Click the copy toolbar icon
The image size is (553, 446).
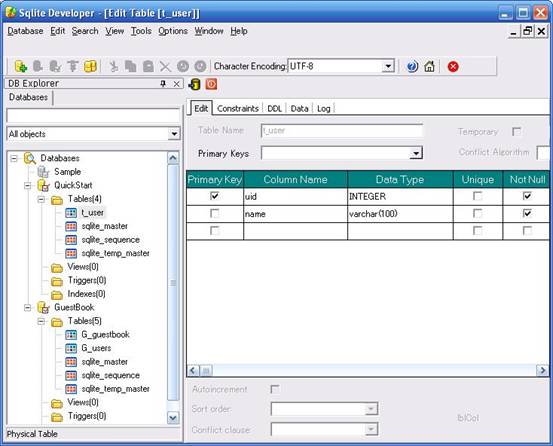[x=130, y=66]
